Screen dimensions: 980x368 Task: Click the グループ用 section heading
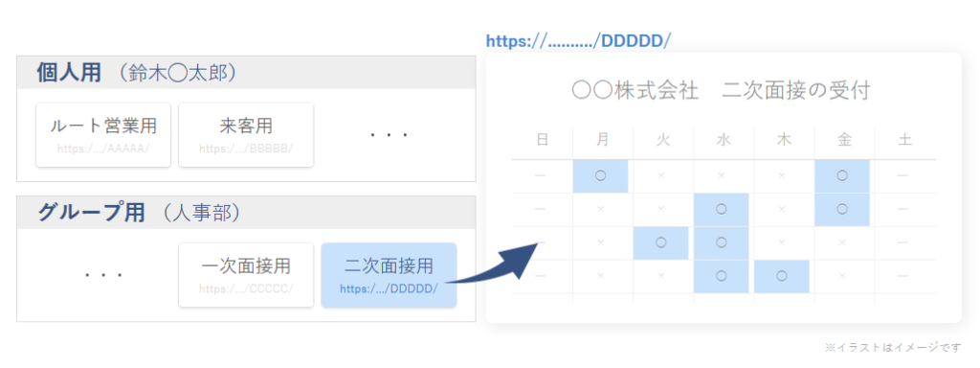click(91, 213)
